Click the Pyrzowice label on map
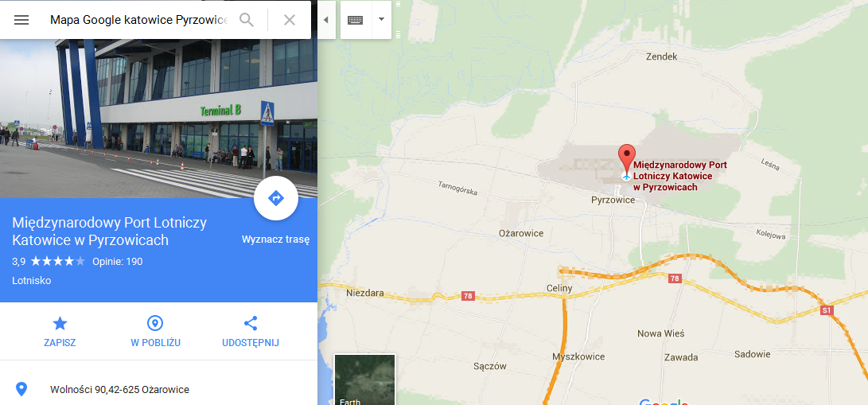The height and width of the screenshot is (405, 868). pyautogui.click(x=613, y=201)
